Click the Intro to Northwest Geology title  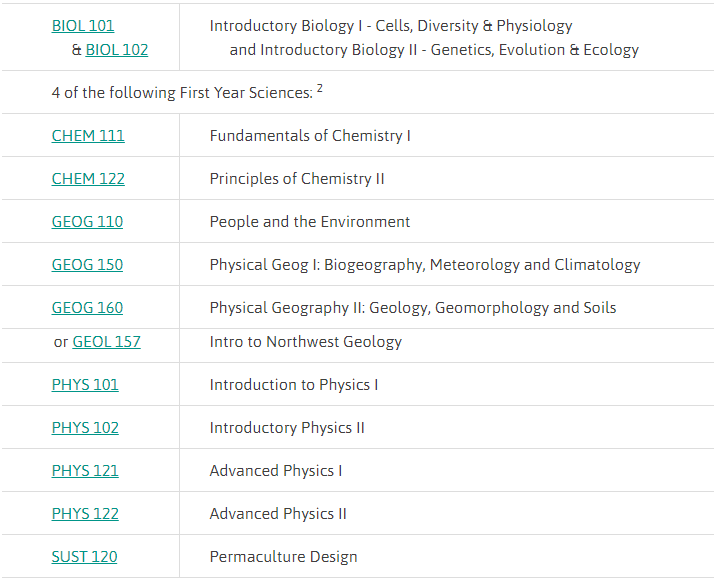(305, 342)
